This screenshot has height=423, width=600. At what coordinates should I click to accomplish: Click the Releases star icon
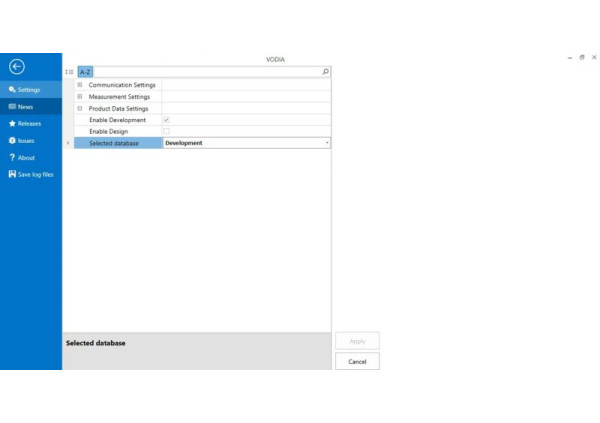pyautogui.click(x=12, y=124)
